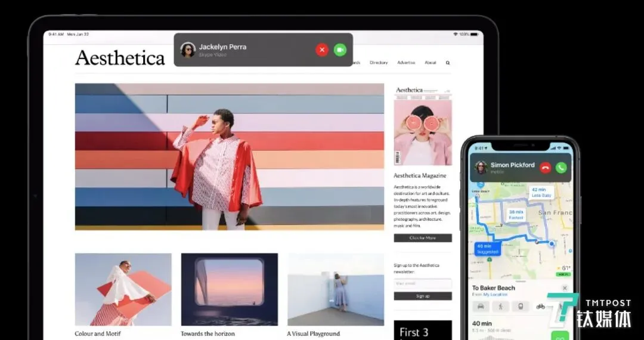Select the 42 min Less Busy route

tap(541, 193)
